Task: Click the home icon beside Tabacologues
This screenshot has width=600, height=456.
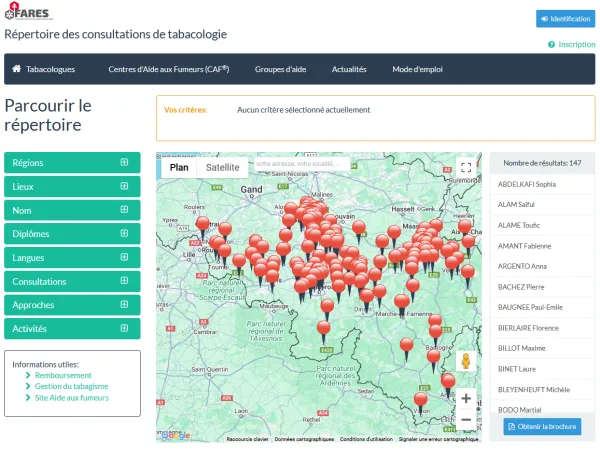Action: pyautogui.click(x=16, y=69)
